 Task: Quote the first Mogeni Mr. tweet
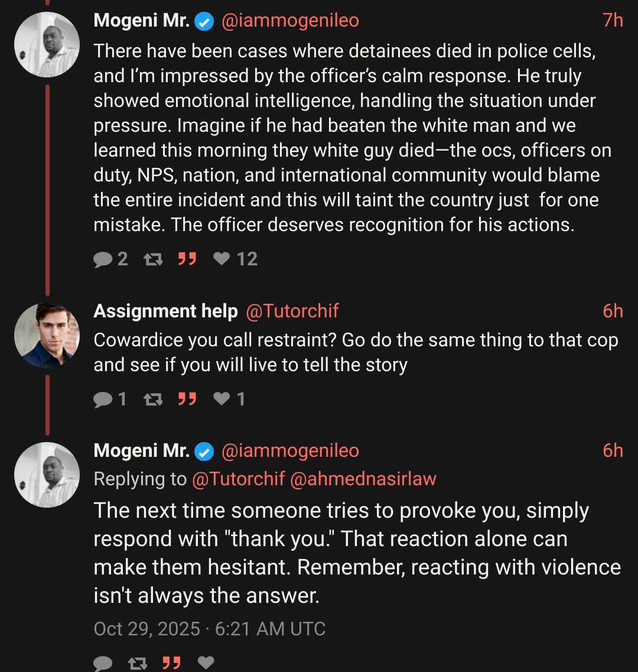point(187,259)
